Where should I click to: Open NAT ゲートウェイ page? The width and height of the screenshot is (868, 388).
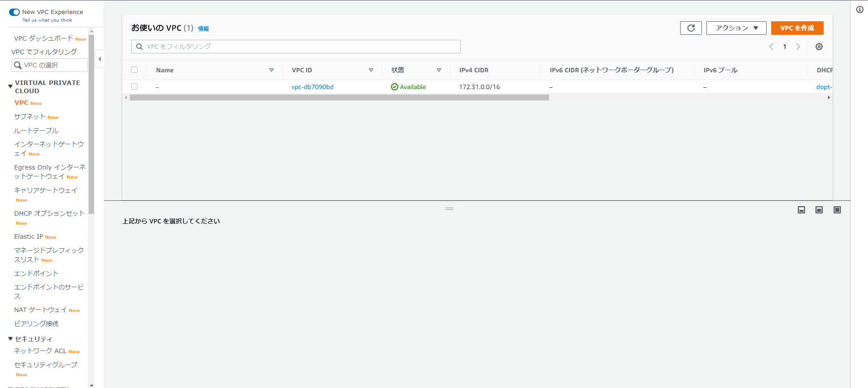pyautogui.click(x=40, y=310)
